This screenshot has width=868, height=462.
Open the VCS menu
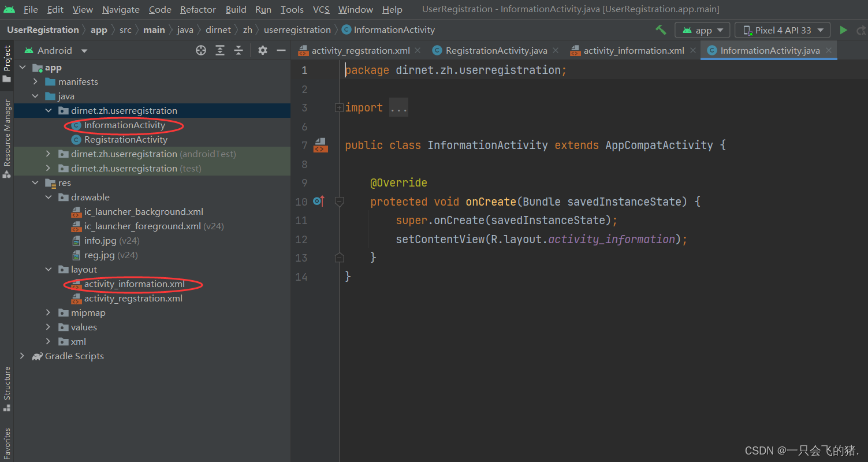pyautogui.click(x=321, y=10)
